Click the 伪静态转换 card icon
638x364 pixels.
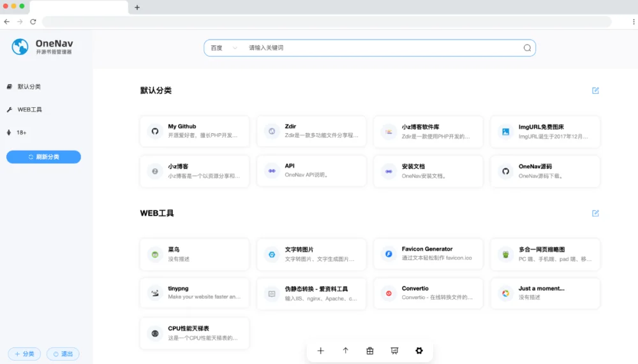click(x=272, y=294)
